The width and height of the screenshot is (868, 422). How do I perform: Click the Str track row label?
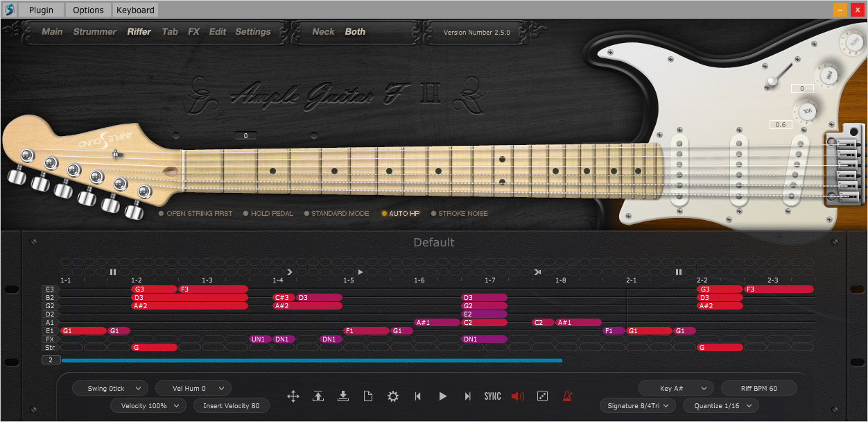point(50,348)
